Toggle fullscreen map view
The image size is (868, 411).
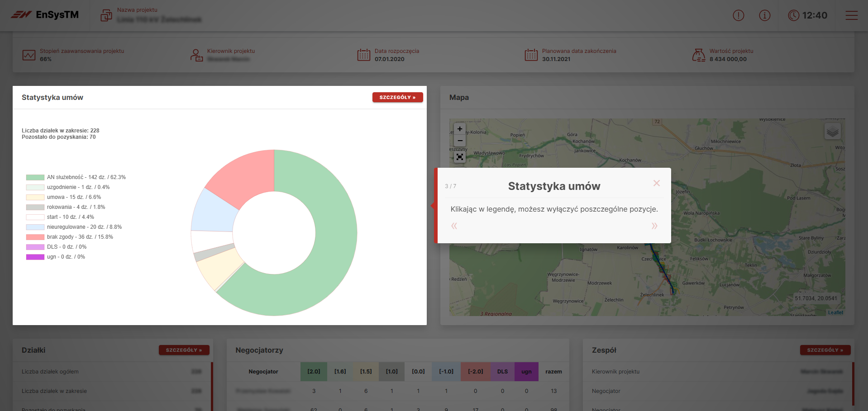(460, 157)
